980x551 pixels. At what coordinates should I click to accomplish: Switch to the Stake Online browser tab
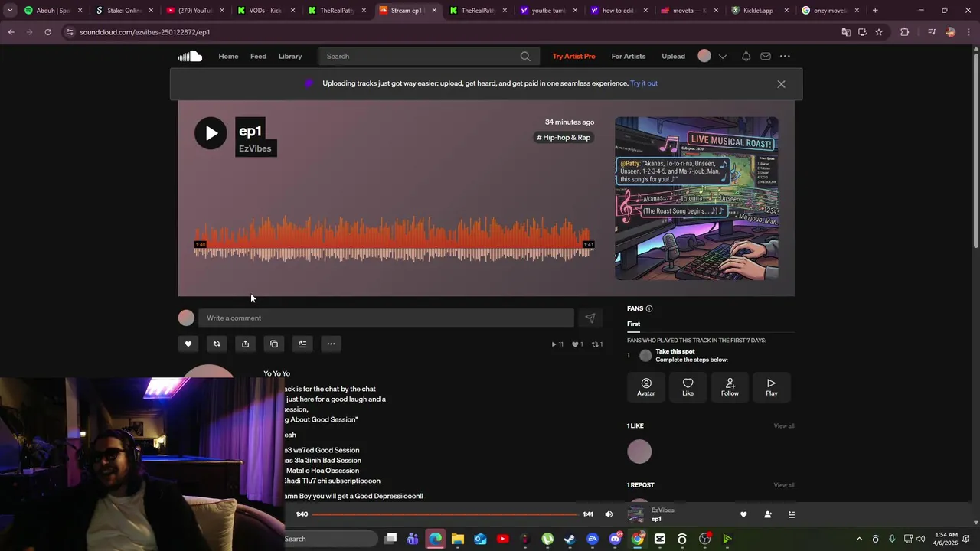tap(122, 11)
